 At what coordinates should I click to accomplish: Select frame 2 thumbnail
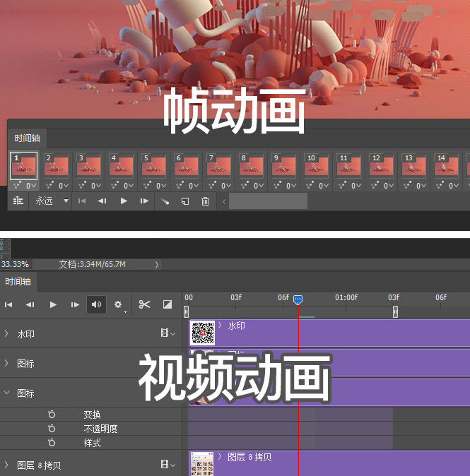(x=57, y=166)
